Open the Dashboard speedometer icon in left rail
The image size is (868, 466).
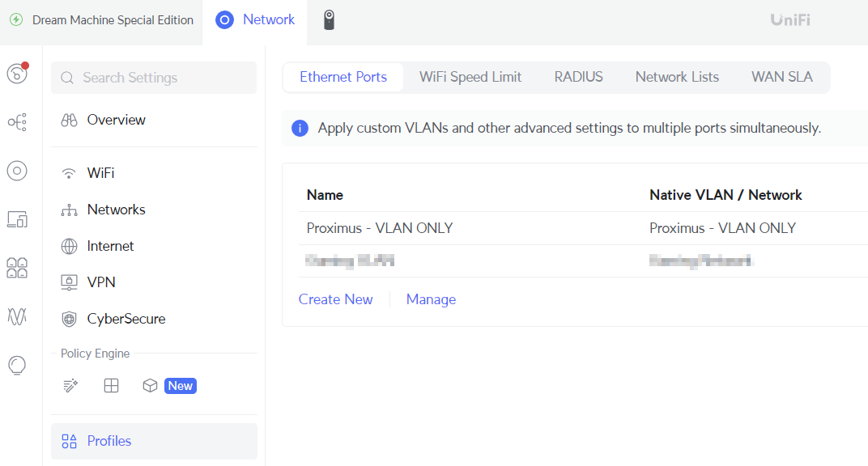16,73
